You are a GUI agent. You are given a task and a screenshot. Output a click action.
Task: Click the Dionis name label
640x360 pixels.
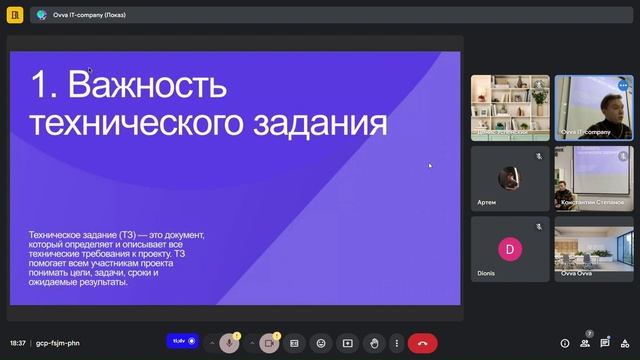coord(486,273)
